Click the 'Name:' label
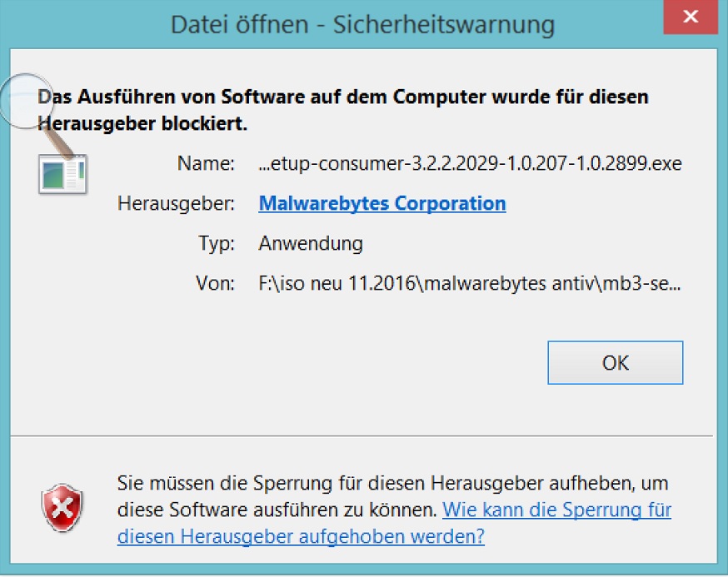Screen dimensions: 728x577 (206, 163)
